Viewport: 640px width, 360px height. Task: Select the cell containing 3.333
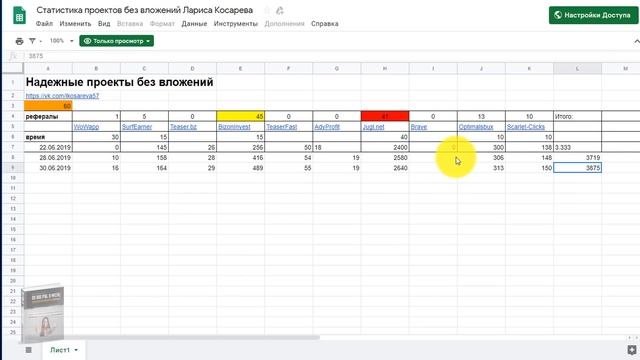pos(577,147)
